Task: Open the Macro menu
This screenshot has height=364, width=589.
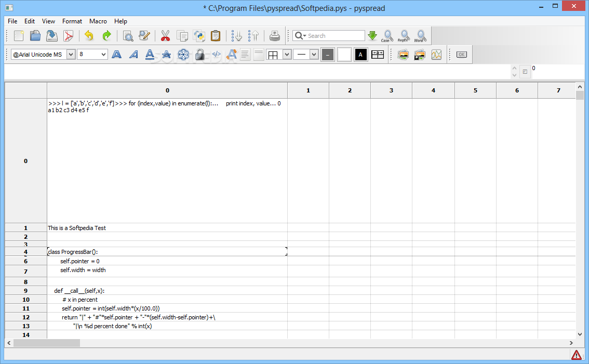Action: [98, 21]
